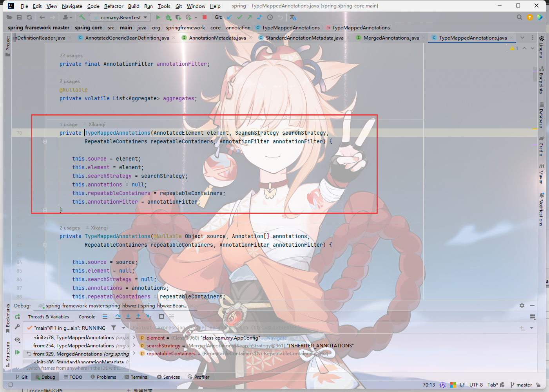
Task: Toggle Notifications tool window on right sidebar
Action: (541, 210)
